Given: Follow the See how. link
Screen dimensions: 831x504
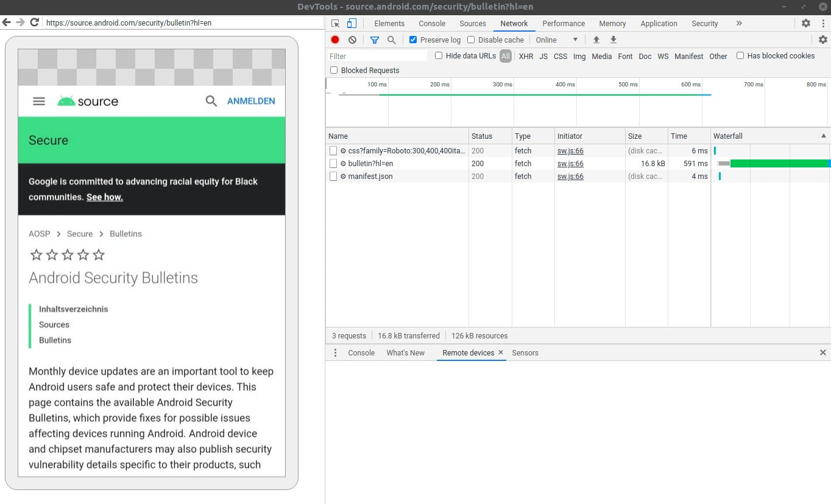Looking at the screenshot, I should (x=105, y=197).
